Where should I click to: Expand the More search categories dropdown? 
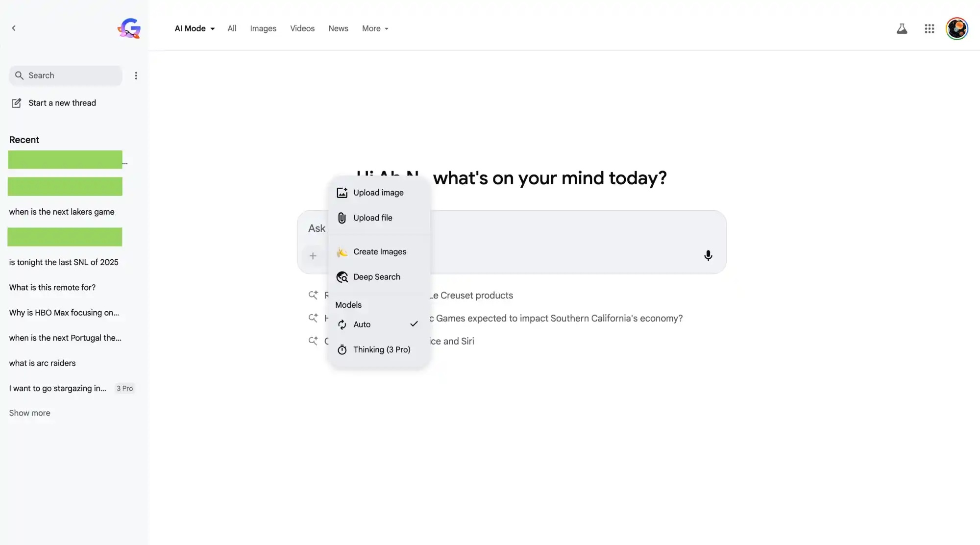click(x=375, y=28)
